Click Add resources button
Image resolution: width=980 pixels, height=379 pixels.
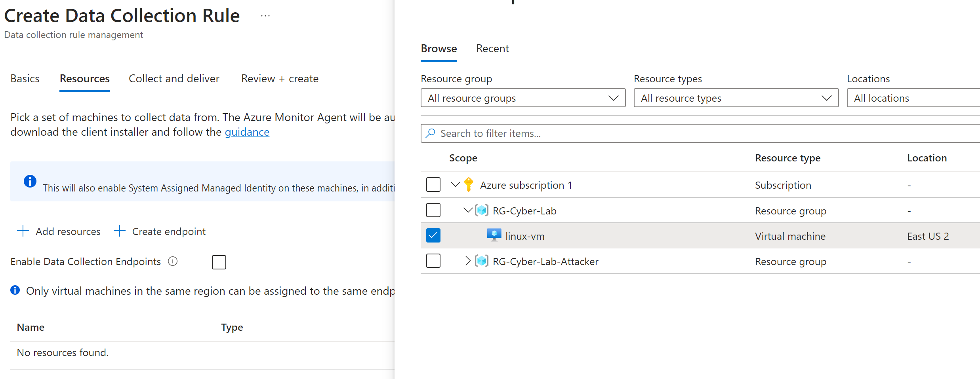[x=59, y=231]
